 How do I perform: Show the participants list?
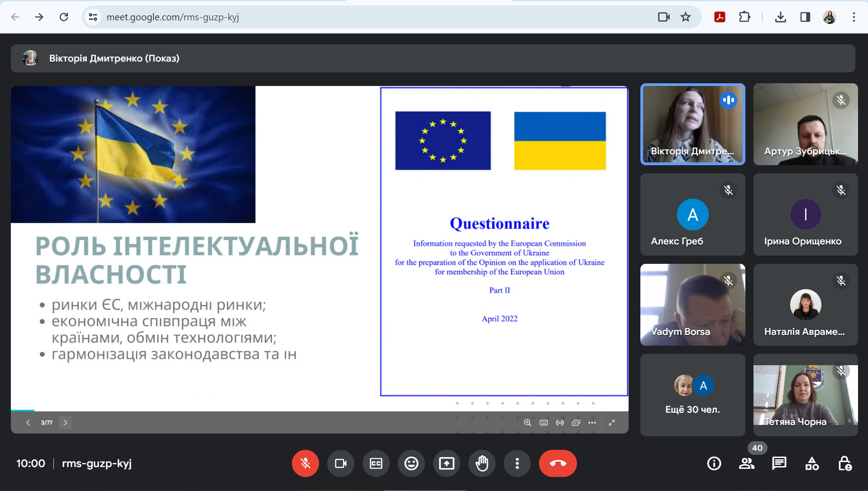[747, 463]
